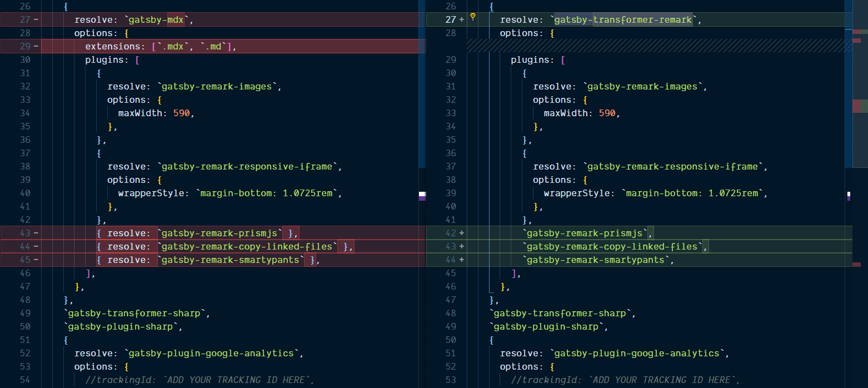Click the minus marker on removed line 44
This screenshot has height=388, width=868.
pos(36,247)
